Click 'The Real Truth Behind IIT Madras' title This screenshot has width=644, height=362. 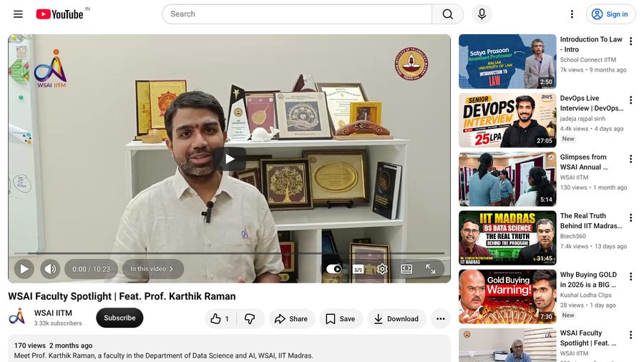click(x=591, y=221)
